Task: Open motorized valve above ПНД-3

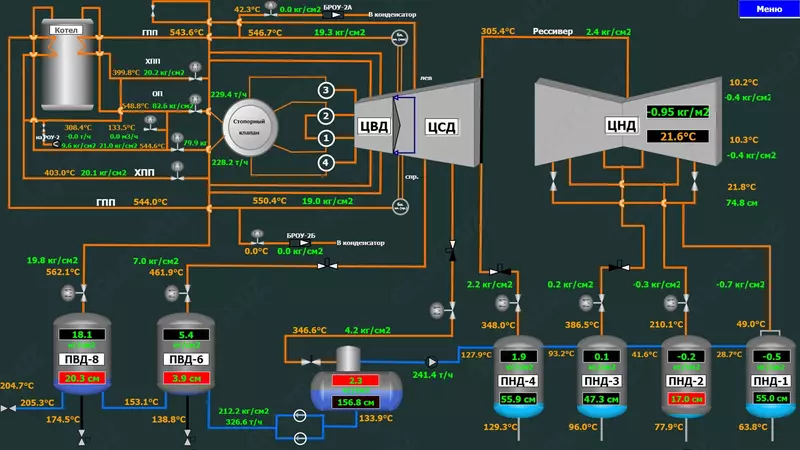Action: point(592,304)
